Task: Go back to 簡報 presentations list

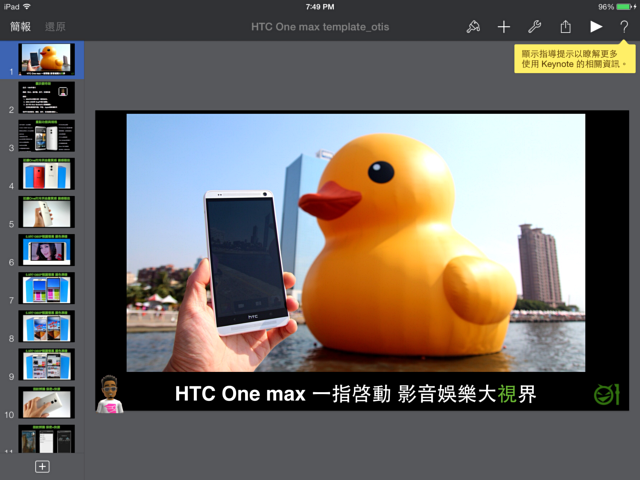Action: pyautogui.click(x=20, y=27)
